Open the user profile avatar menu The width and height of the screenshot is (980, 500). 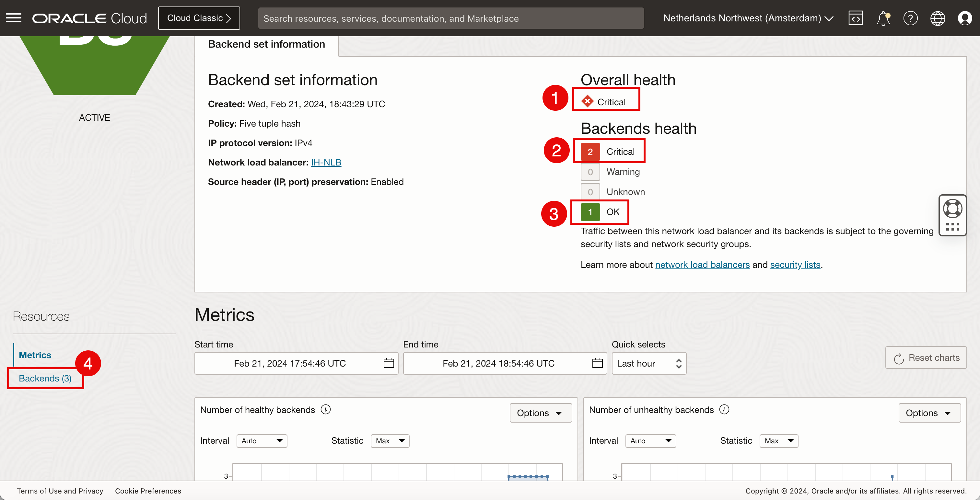coord(965,18)
